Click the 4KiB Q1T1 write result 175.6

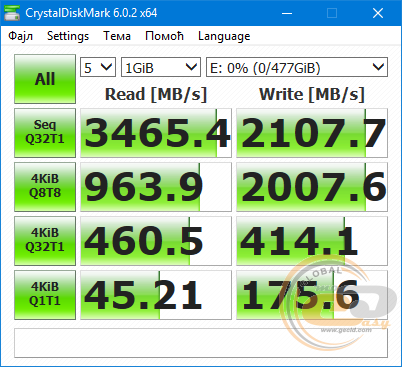pyautogui.click(x=312, y=295)
